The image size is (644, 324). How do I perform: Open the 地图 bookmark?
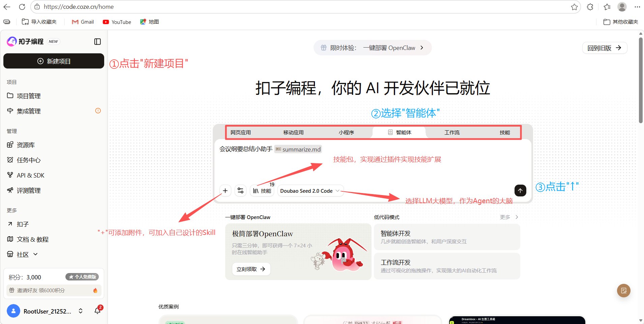(x=149, y=22)
